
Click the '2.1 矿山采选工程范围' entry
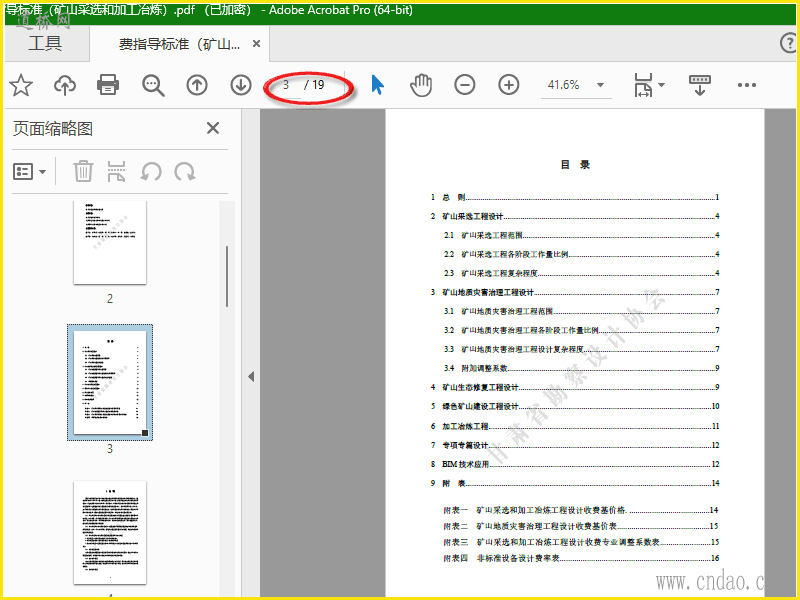581,235
